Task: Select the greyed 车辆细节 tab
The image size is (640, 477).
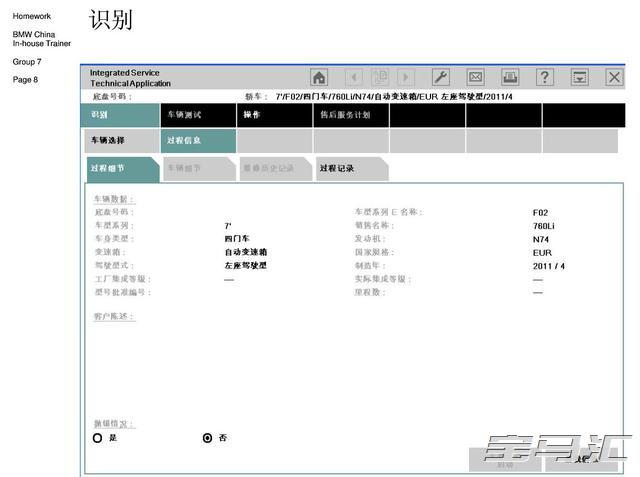Action: [x=199, y=169]
